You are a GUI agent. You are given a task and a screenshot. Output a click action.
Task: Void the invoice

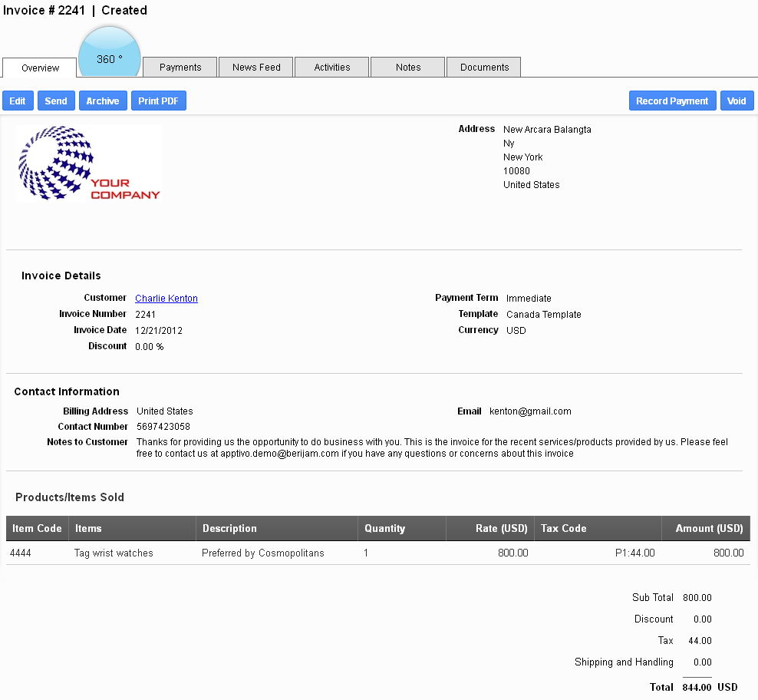click(737, 100)
